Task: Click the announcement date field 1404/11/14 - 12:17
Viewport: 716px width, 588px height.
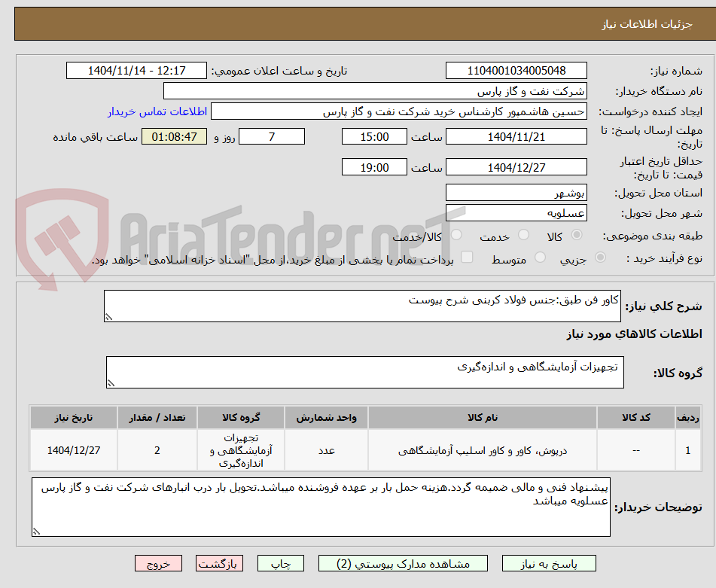Action: (x=136, y=71)
